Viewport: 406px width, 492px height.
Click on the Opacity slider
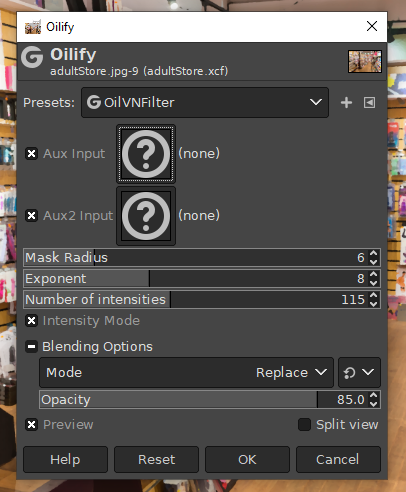click(x=204, y=399)
